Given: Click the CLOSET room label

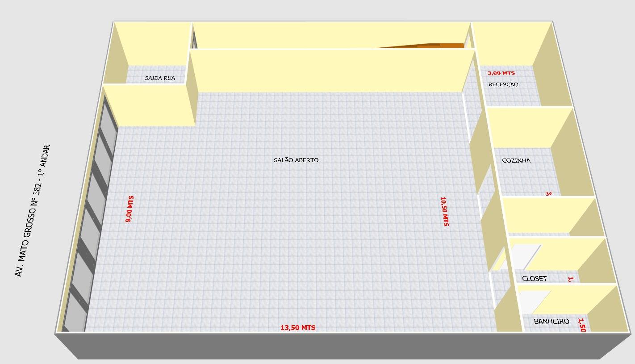Looking at the screenshot, I should point(534,278).
